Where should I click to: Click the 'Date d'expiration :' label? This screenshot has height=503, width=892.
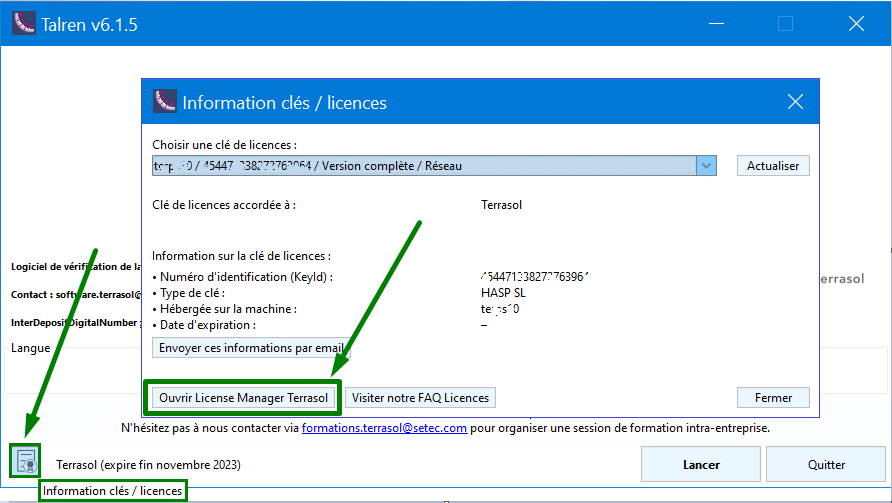pos(204,325)
